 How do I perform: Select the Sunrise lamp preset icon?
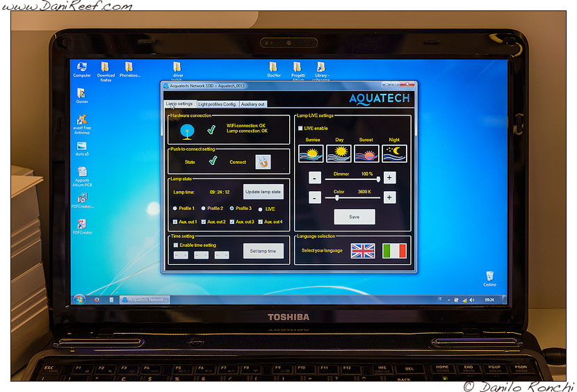coord(311,154)
